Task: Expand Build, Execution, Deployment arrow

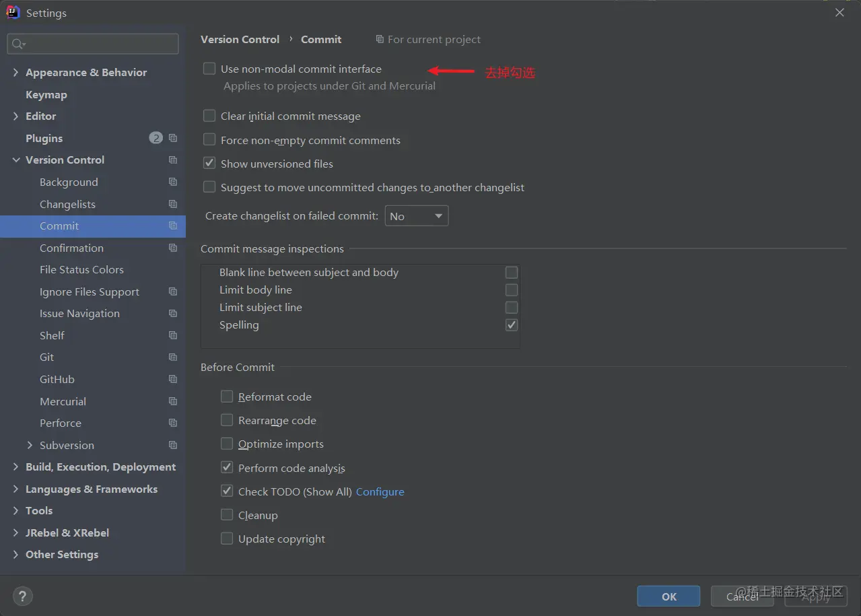Action: (15, 467)
